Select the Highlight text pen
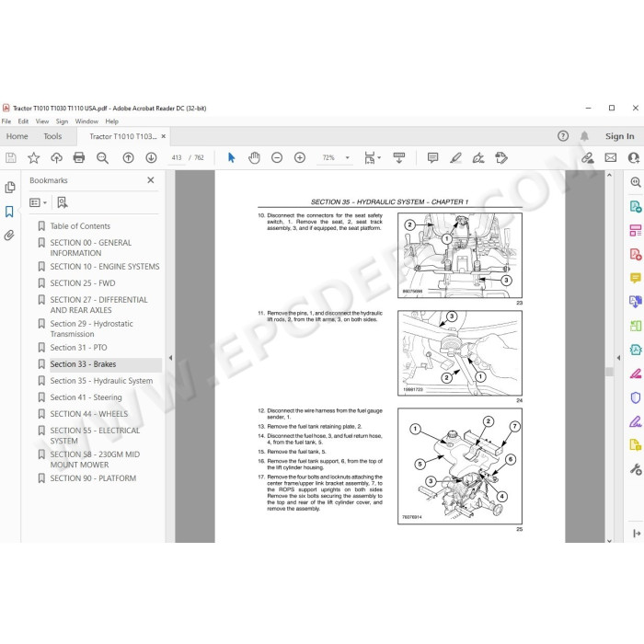Image resolution: width=644 pixels, height=644 pixels. click(455, 157)
